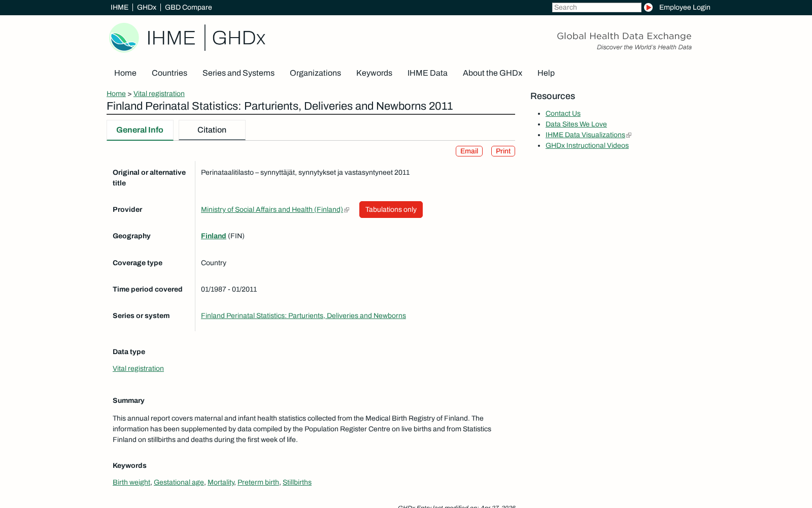
Task: Open the Mortality keyword link
Action: 221,483
